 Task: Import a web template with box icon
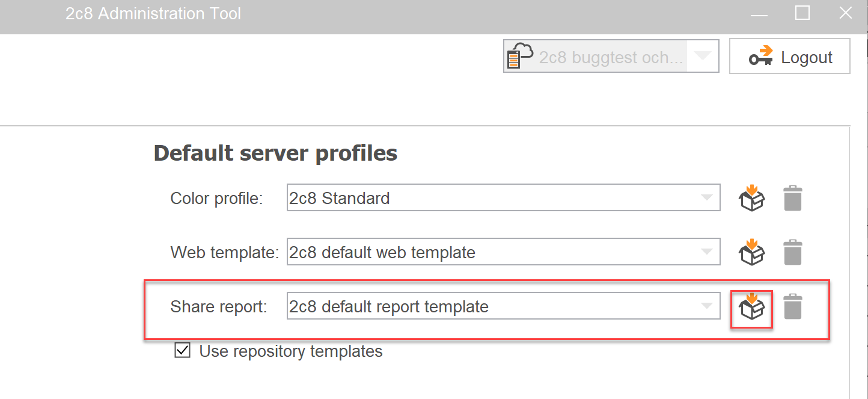(x=751, y=252)
